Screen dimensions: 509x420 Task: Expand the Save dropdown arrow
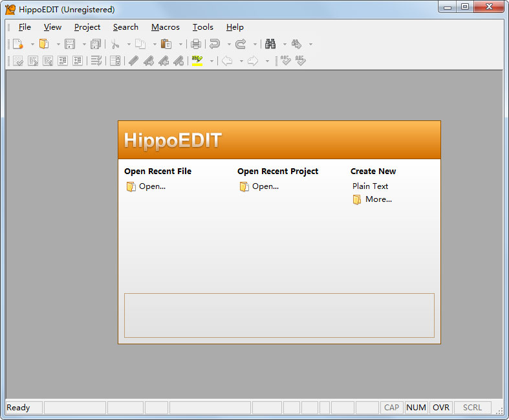(x=84, y=44)
